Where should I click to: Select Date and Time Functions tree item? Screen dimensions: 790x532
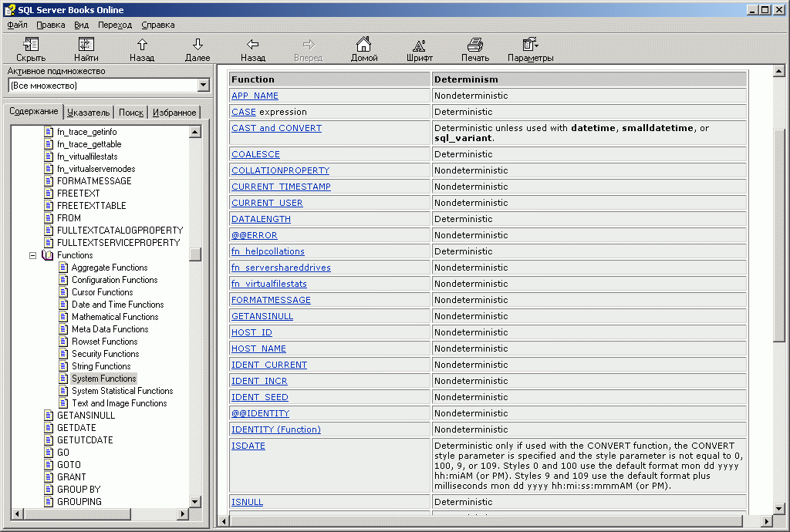pos(118,305)
